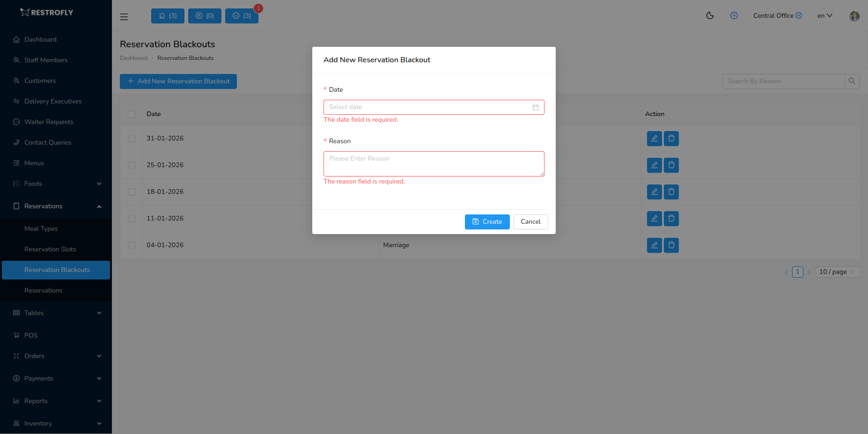Viewport: 868px width, 434px height.
Task: Click the search magnifier icon
Action: [x=852, y=81]
